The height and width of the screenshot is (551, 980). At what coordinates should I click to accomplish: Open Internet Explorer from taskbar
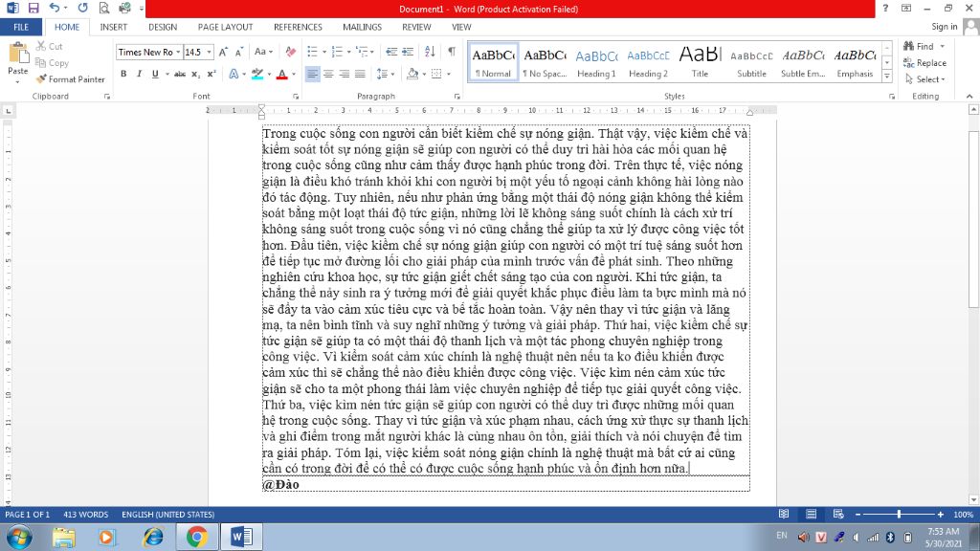(153, 538)
